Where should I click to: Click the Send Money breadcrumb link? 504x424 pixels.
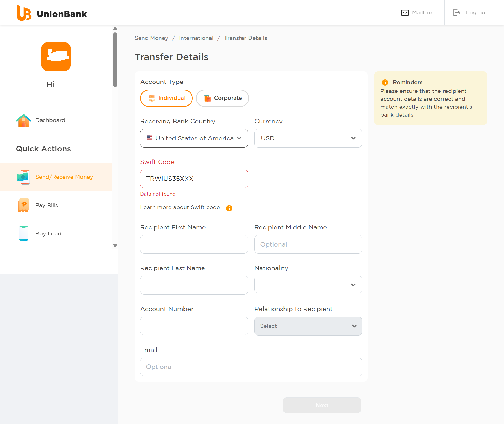pos(151,38)
